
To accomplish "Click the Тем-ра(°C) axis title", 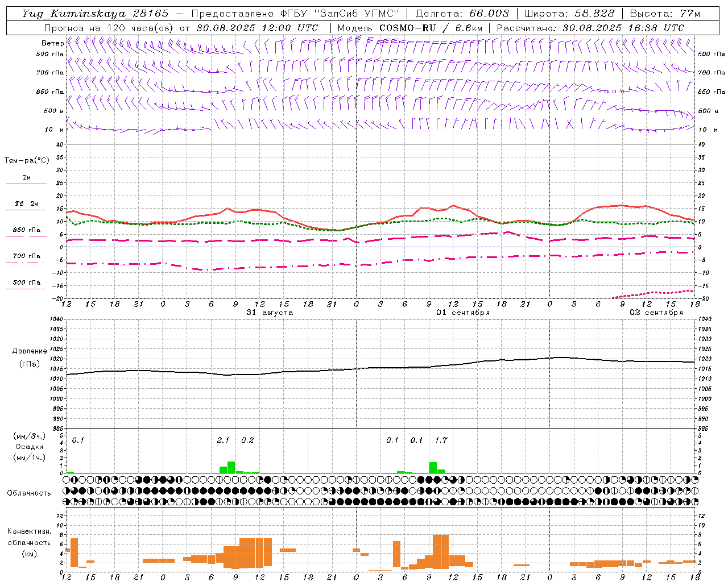I will (x=27, y=161).
